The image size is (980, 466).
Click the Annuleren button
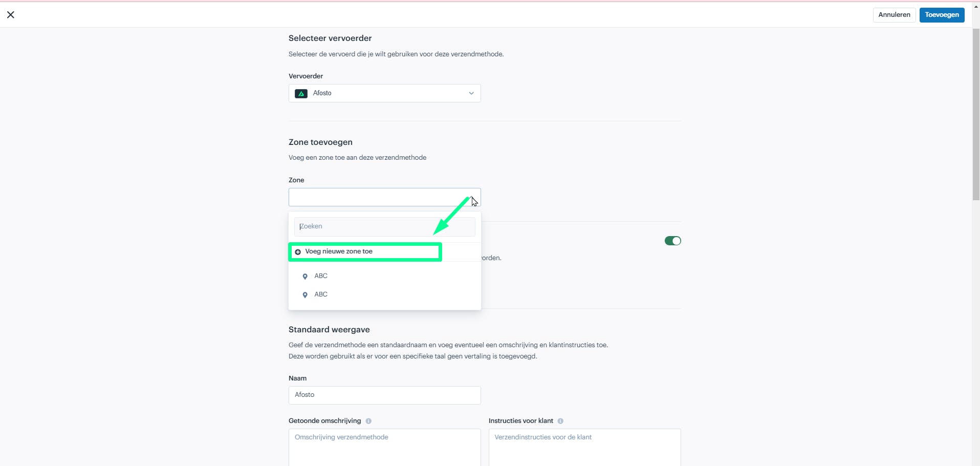tap(894, 15)
